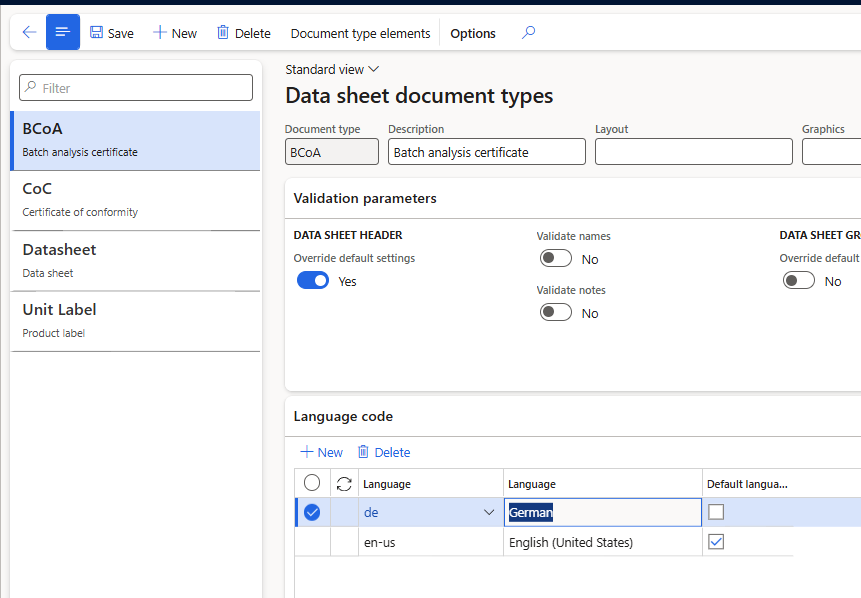This screenshot has height=598, width=861.
Task: Select the CoC document type
Action: [135, 199]
